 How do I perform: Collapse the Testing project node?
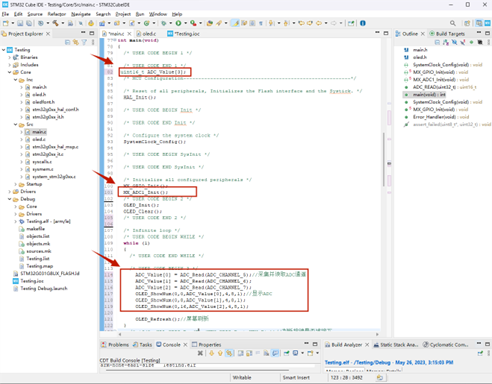(x=4, y=50)
